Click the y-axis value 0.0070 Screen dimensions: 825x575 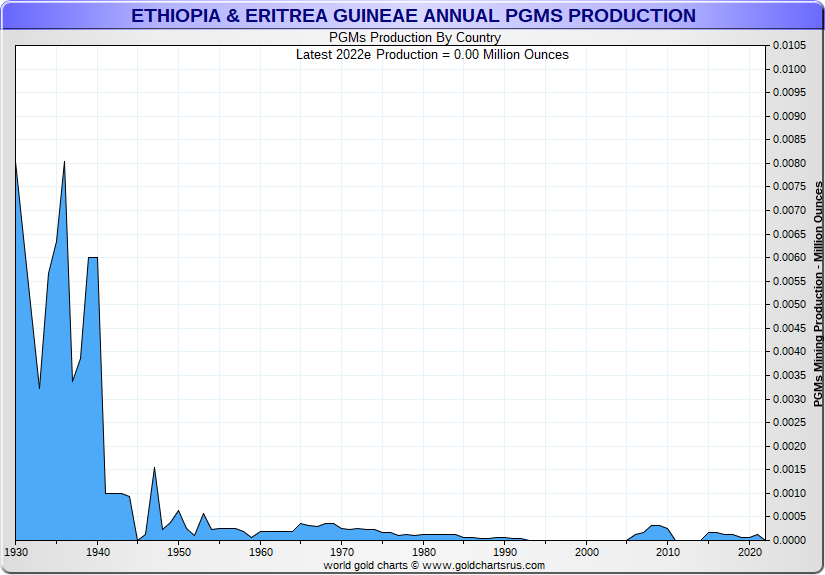(x=789, y=210)
